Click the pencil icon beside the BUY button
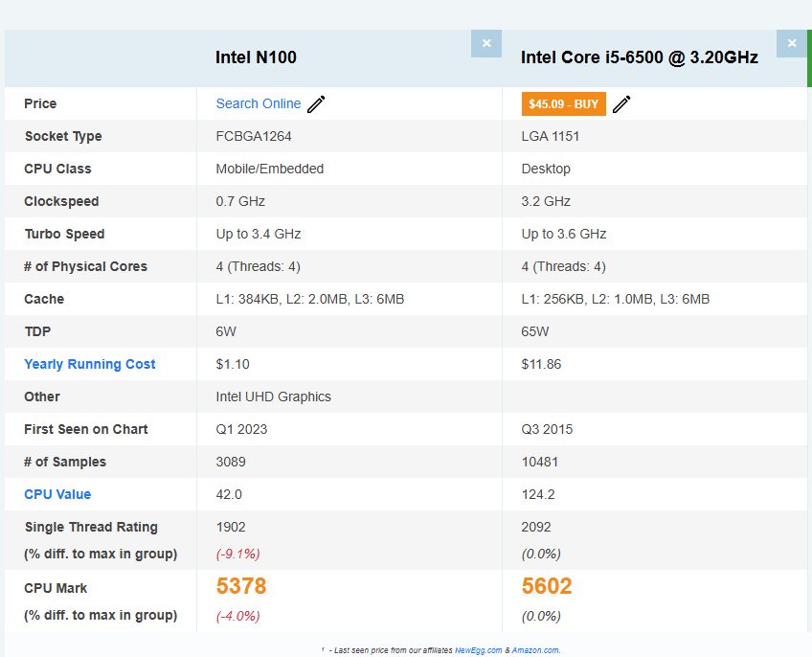Screen dimensions: 812x657 point(621,104)
